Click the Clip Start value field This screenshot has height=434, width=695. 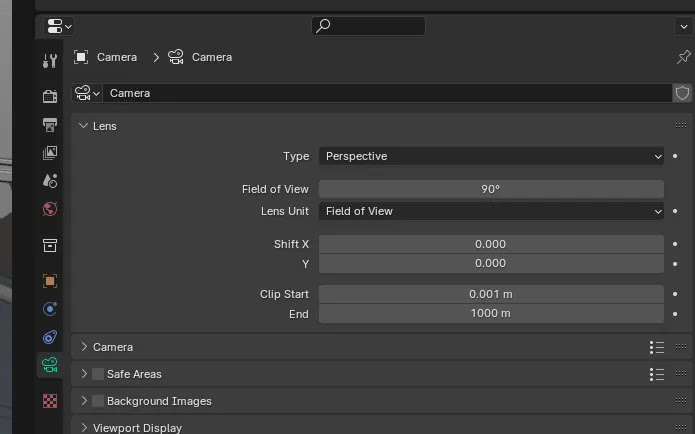pyautogui.click(x=491, y=294)
